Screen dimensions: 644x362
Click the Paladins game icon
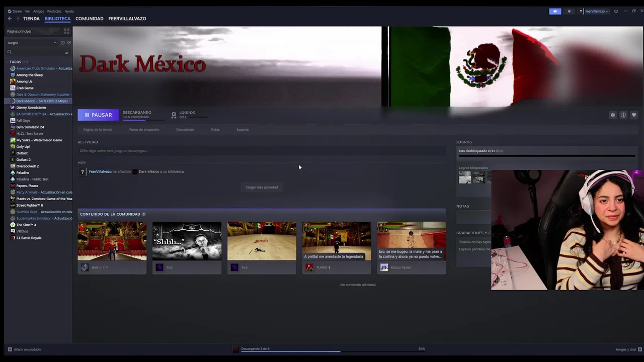[x=13, y=172]
